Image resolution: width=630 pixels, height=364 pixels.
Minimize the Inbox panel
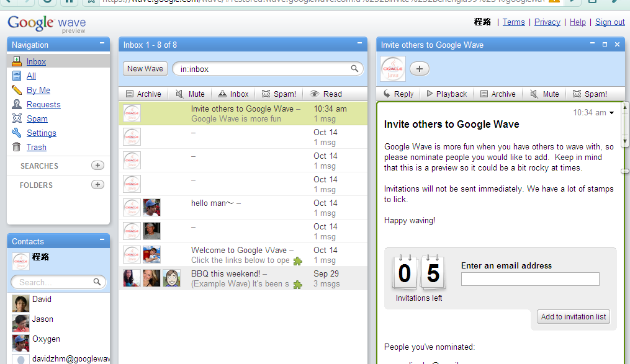pyautogui.click(x=359, y=43)
